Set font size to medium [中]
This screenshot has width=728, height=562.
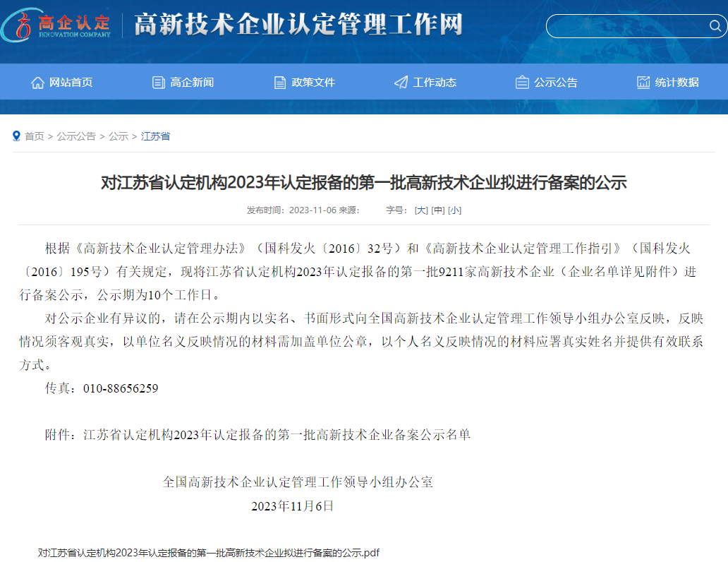click(438, 210)
